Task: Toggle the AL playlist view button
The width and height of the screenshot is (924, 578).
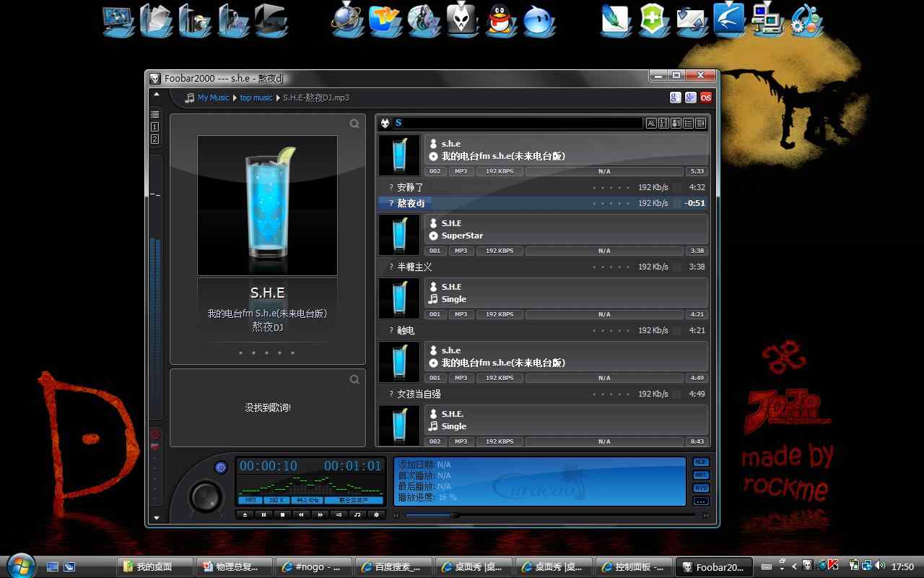Action: coord(651,124)
